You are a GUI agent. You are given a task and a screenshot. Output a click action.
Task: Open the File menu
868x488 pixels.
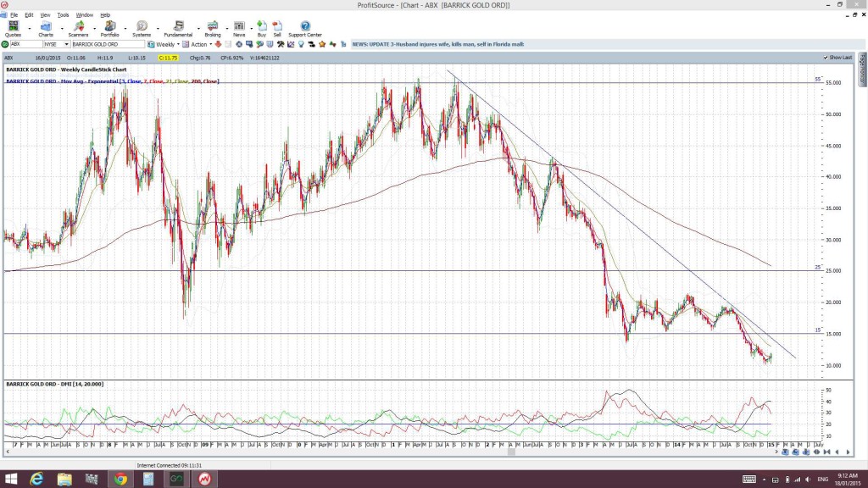point(14,15)
